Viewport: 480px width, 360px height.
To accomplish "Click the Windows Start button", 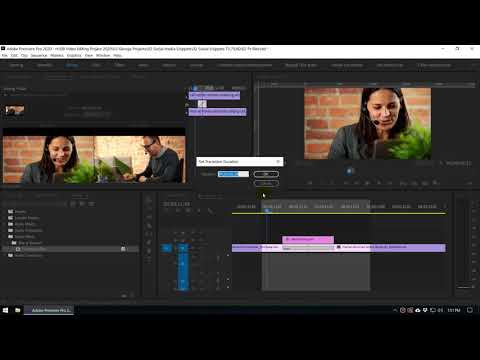I will pos(5,310).
